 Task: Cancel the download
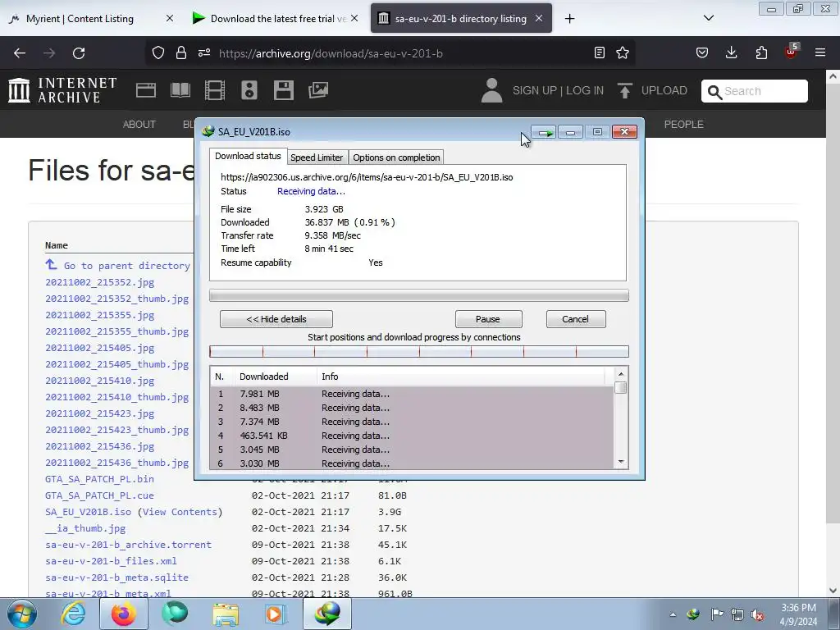(576, 319)
